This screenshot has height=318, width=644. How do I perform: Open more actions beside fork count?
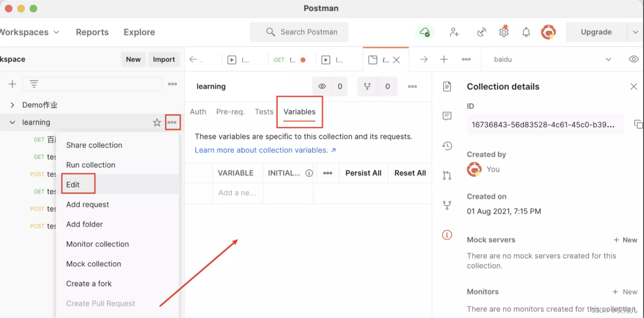tap(412, 86)
